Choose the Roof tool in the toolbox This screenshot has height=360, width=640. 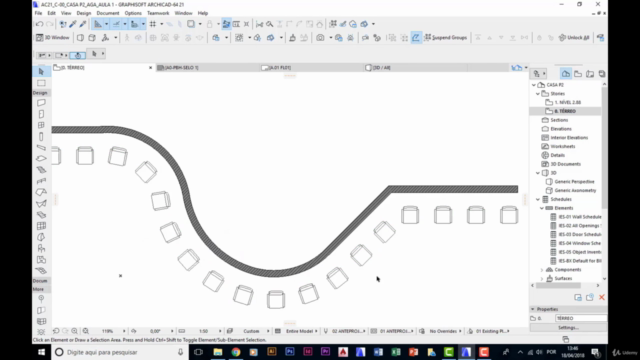[41, 192]
